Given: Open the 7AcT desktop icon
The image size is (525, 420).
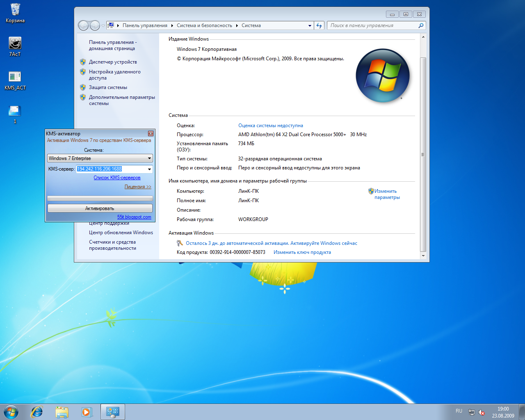Looking at the screenshot, I should pos(15,46).
